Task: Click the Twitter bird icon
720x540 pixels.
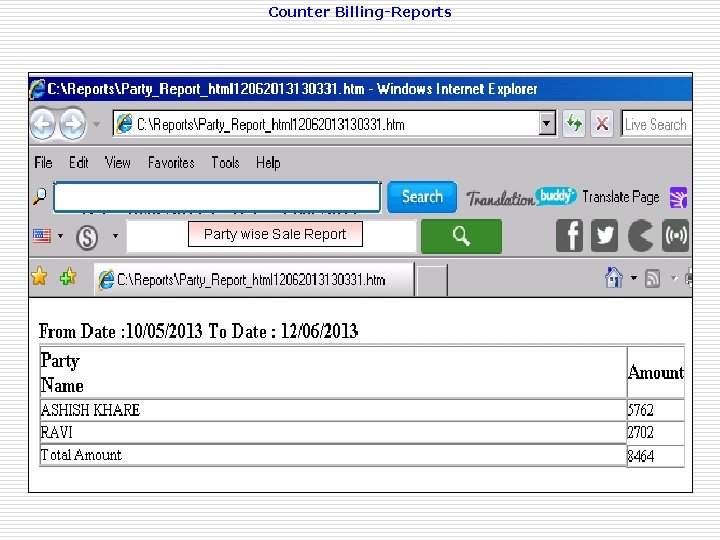Action: point(604,236)
